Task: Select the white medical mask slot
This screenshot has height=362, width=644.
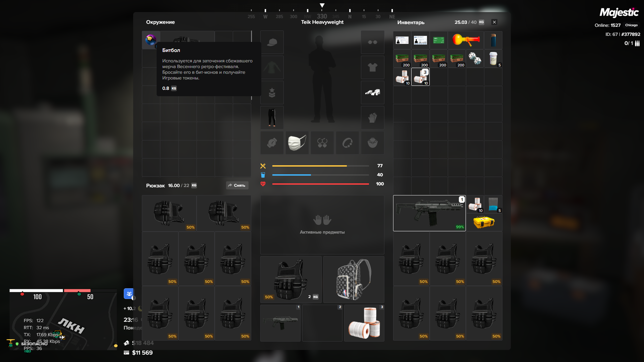Action: point(297,143)
